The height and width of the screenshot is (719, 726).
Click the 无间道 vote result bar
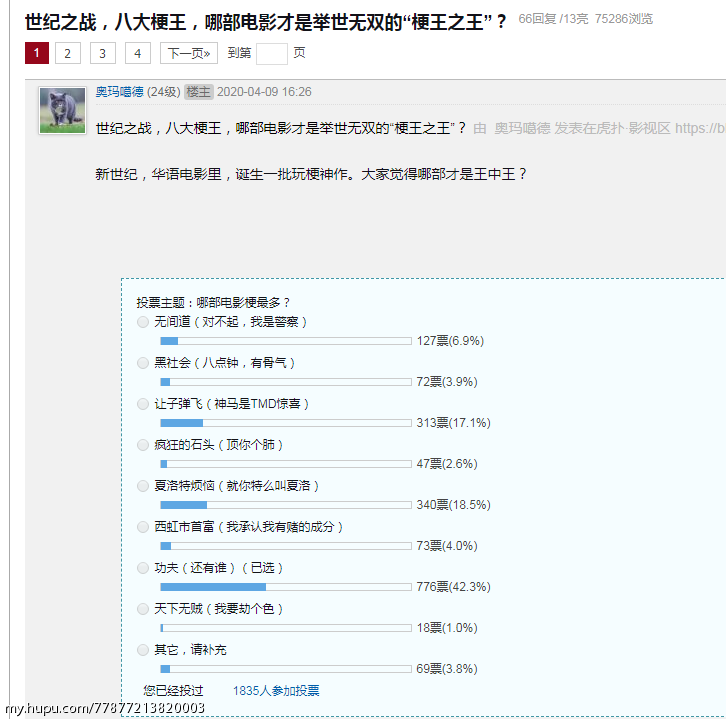[x=286, y=341]
